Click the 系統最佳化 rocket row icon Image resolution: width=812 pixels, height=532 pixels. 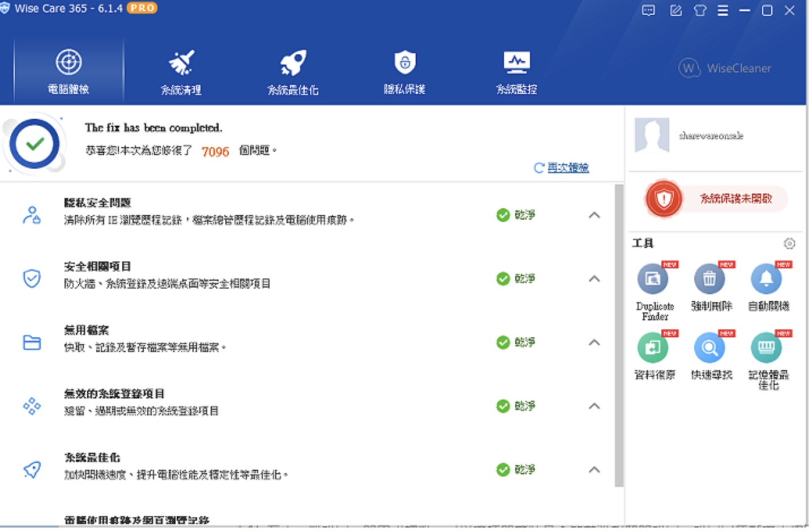click(32, 470)
